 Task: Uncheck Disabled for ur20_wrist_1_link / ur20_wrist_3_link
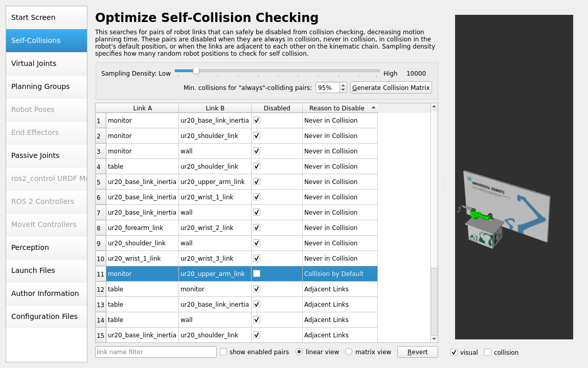click(x=257, y=258)
